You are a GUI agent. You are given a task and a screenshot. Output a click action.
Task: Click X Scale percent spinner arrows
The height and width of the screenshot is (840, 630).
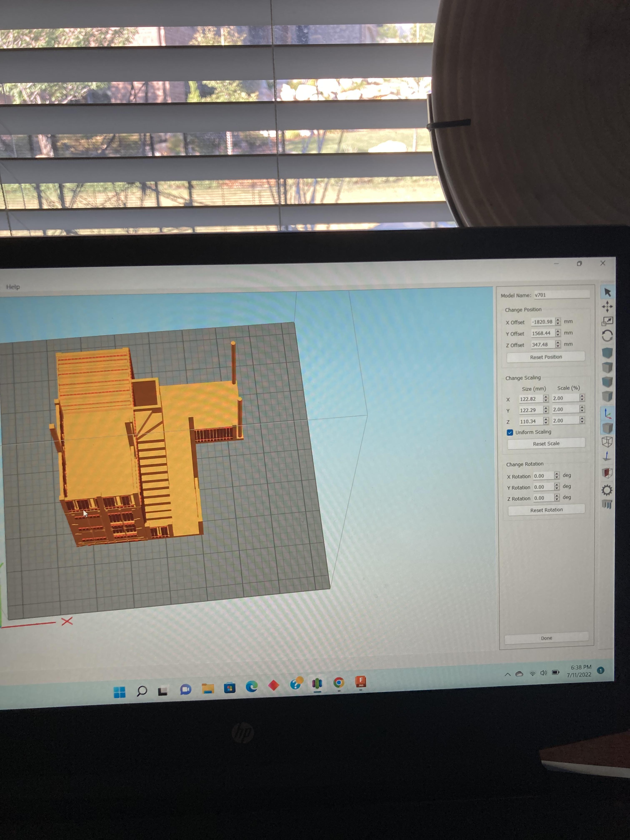click(582, 398)
